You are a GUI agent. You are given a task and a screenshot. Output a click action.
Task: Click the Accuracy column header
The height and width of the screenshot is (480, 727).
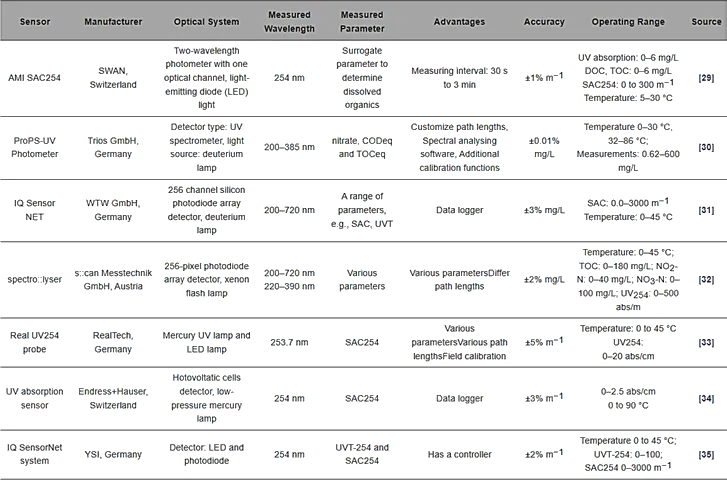tap(544, 21)
